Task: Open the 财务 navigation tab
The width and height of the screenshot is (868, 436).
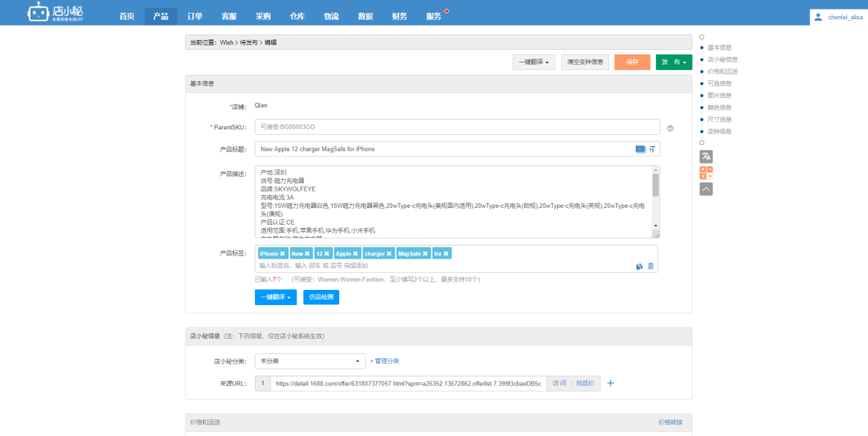Action: (x=399, y=17)
